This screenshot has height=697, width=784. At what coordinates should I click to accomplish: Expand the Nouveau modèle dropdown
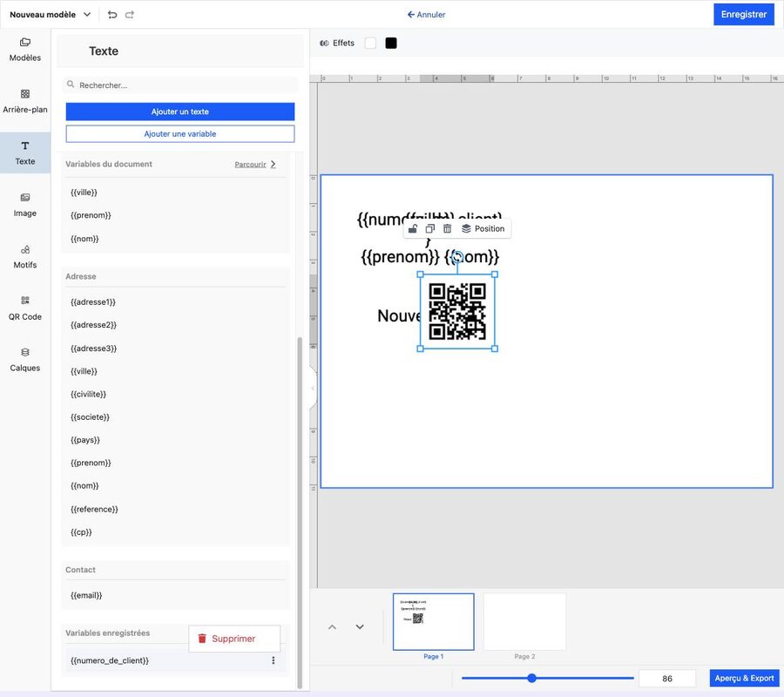click(87, 15)
